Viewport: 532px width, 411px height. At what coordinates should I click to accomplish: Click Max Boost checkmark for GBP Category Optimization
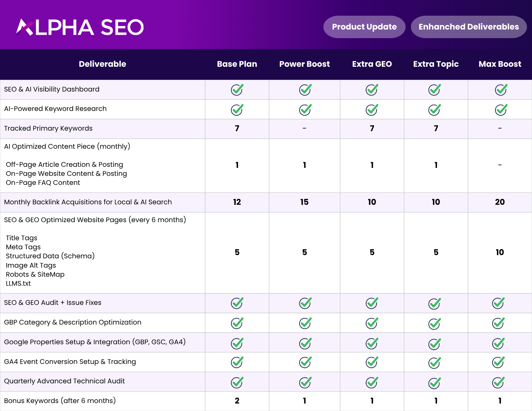tap(498, 323)
